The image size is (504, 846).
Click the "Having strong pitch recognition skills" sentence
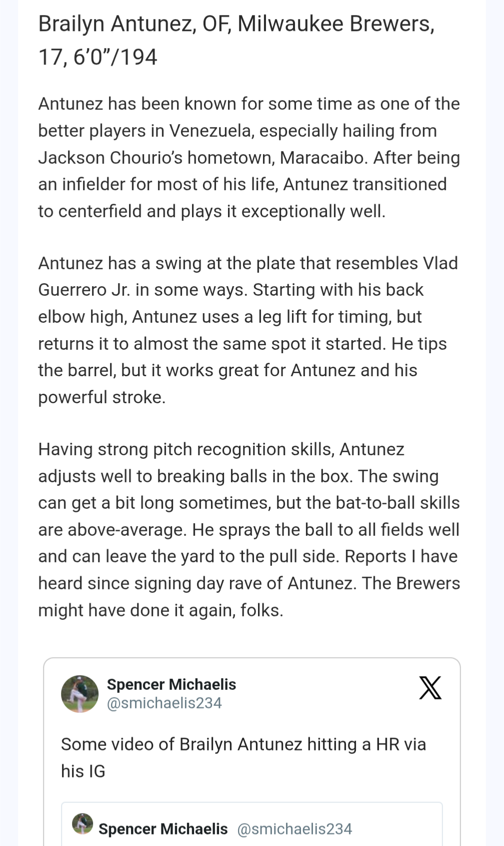tap(186, 449)
